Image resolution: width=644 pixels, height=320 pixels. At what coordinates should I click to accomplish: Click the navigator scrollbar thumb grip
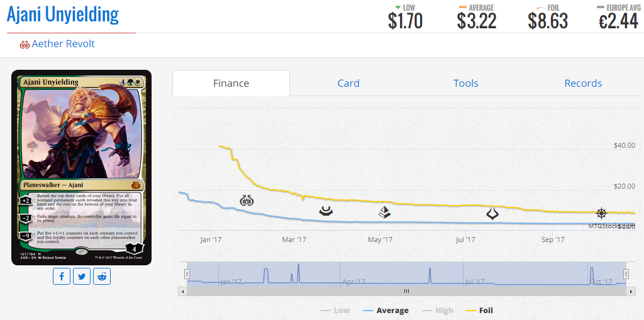[407, 291]
